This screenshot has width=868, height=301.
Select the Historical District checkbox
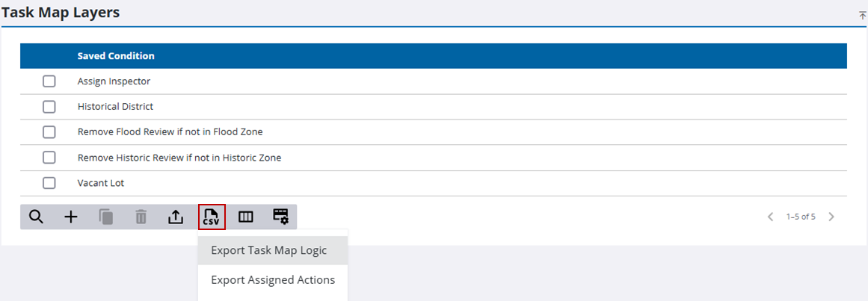[49, 107]
